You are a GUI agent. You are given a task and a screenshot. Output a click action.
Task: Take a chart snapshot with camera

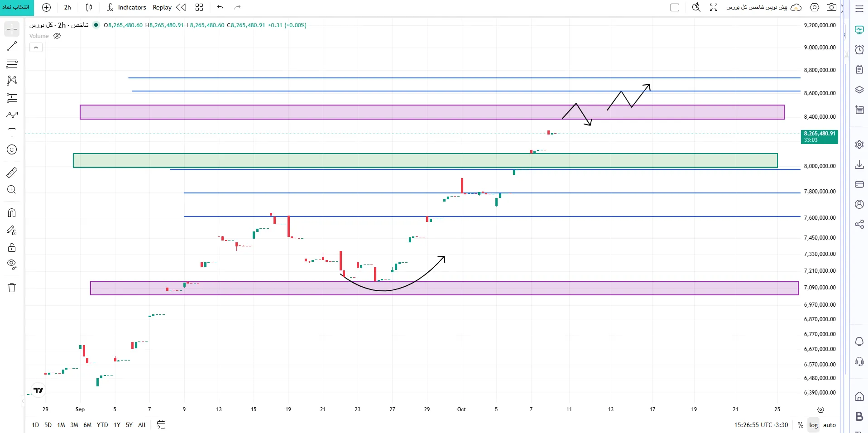pos(831,7)
